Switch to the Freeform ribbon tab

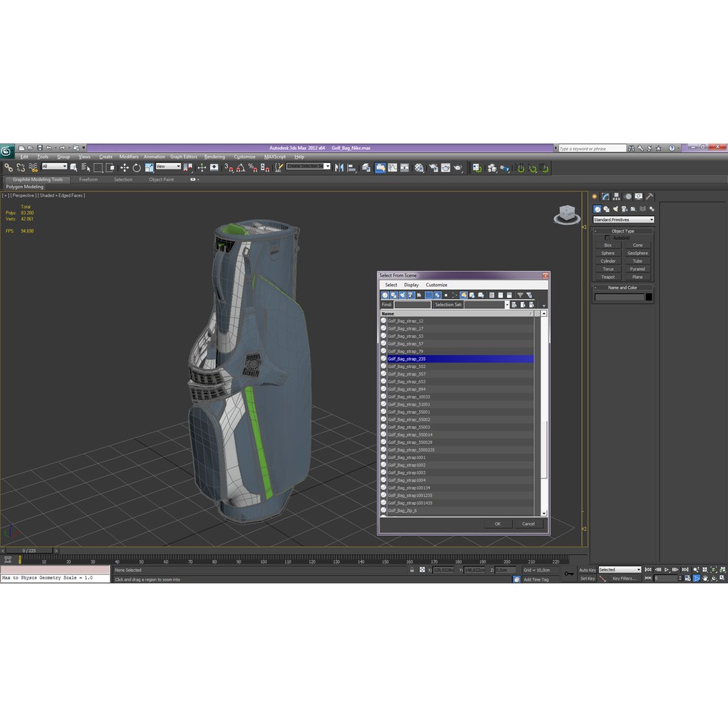tap(88, 180)
